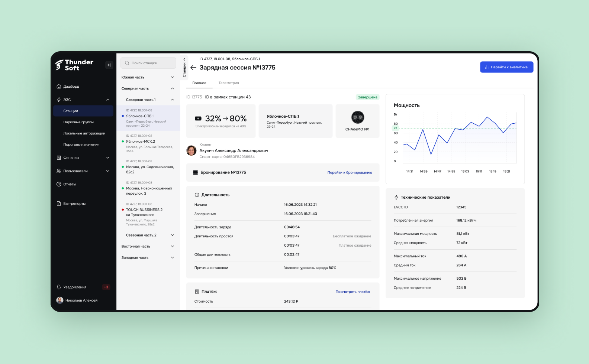The width and height of the screenshot is (589, 364).
Task: Click the Платное ожидание label
Action: 355,246
